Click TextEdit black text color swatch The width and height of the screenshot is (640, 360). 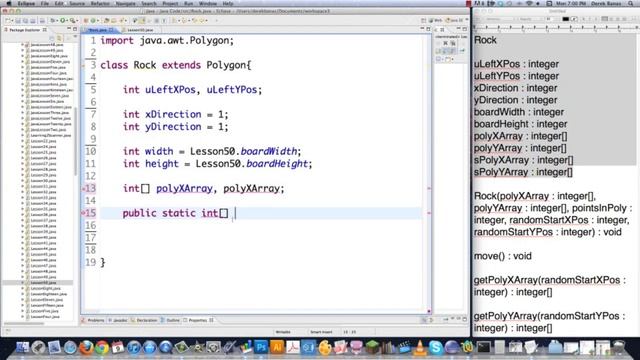pos(566,19)
